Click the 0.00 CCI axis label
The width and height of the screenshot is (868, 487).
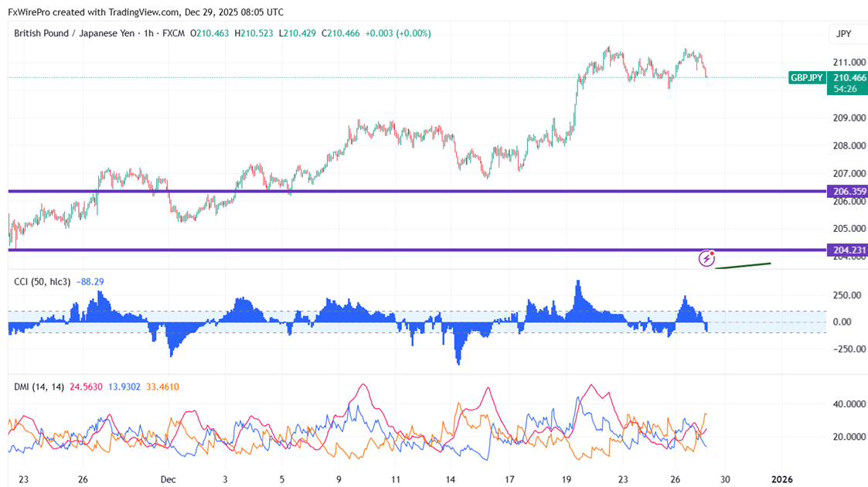pyautogui.click(x=842, y=322)
